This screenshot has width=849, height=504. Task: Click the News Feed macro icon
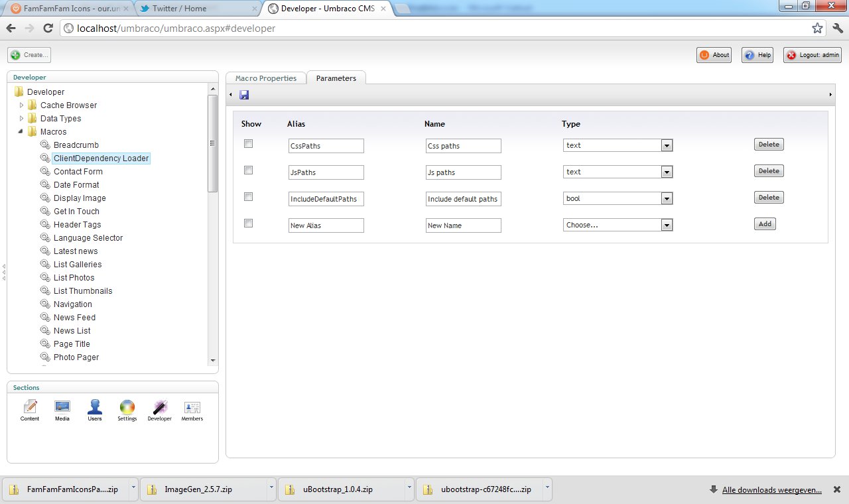click(45, 318)
